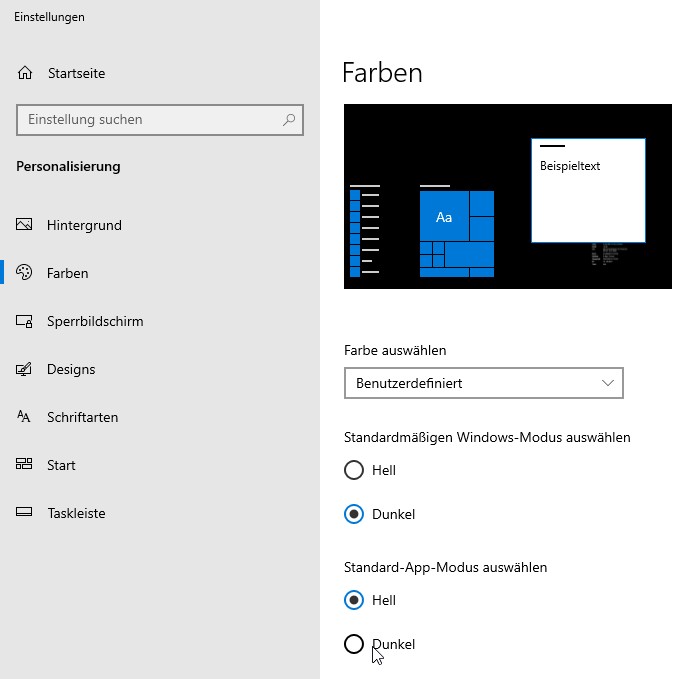Click the Designs brush icon
Screen dimensions: 677x679
[x=25, y=369]
